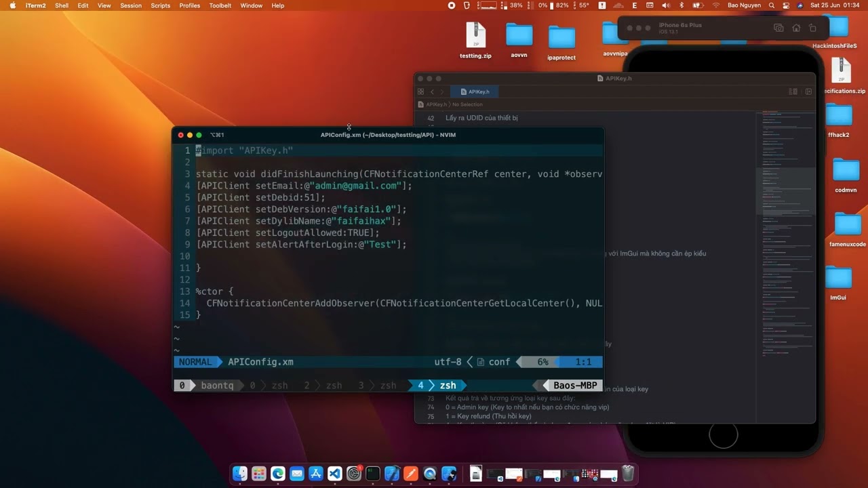Click the Simulator Home button icon
The height and width of the screenshot is (488, 868).
point(796,28)
